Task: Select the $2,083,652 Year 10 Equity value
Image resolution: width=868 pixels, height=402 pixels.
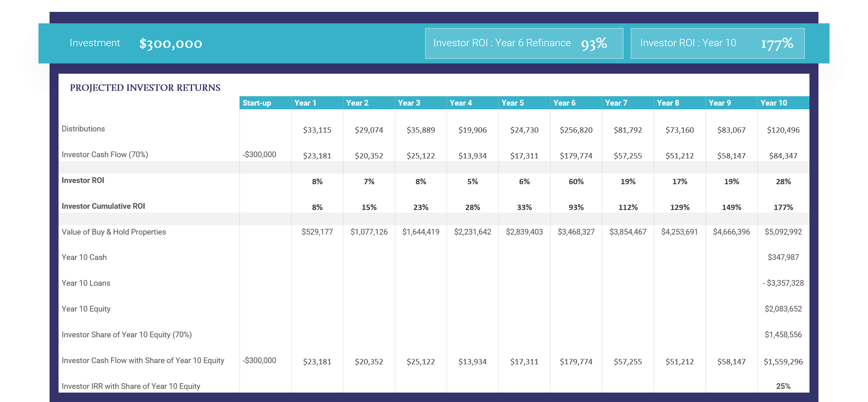Action: pyautogui.click(x=783, y=309)
